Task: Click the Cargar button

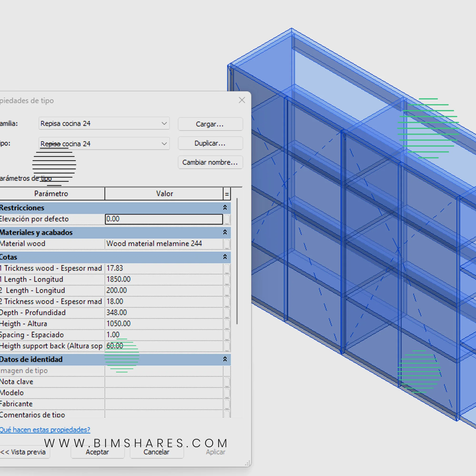Action: 210,124
